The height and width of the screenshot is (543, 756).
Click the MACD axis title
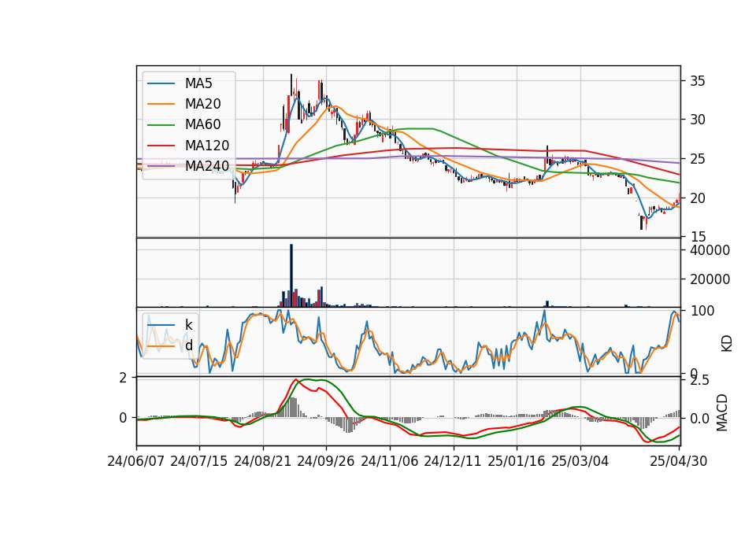pos(722,412)
